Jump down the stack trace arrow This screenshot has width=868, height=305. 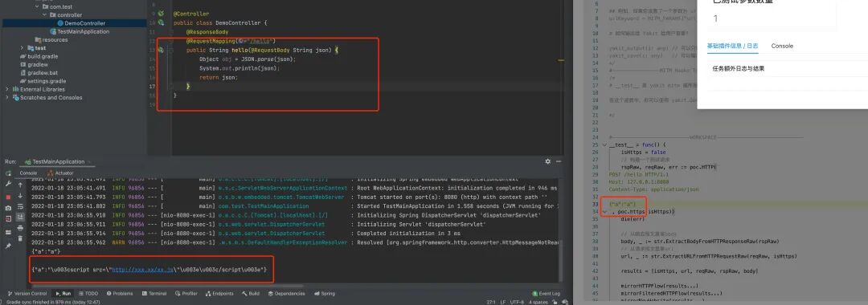[20, 195]
